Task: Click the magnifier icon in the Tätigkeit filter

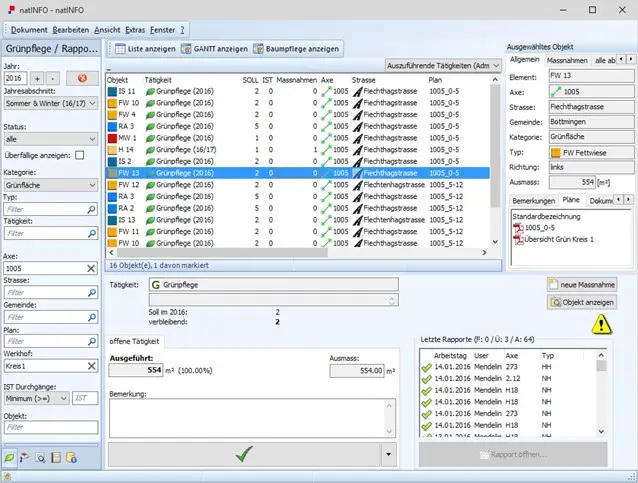Action: point(92,234)
